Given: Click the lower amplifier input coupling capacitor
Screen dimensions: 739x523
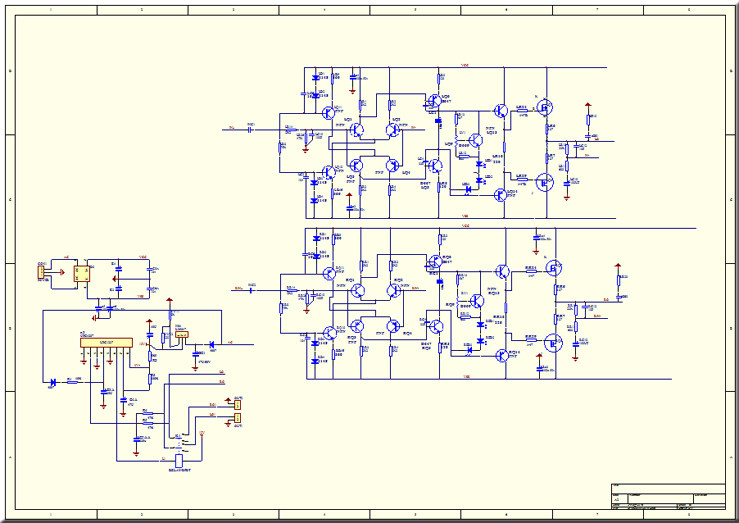Looking at the screenshot, I should pos(251,290).
